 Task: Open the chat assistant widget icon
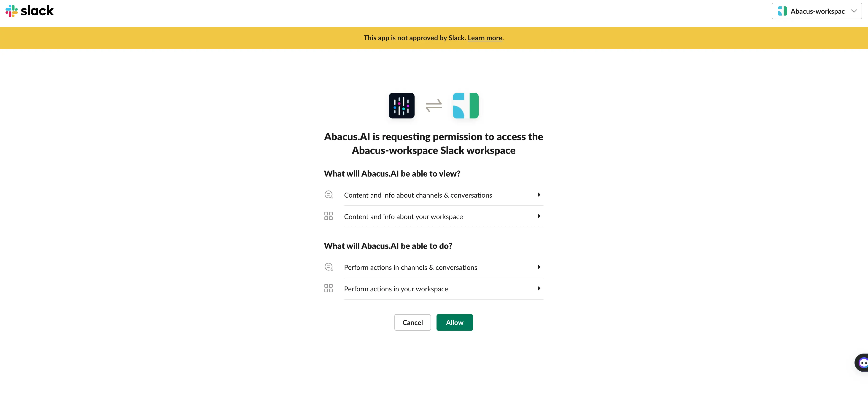tap(862, 363)
